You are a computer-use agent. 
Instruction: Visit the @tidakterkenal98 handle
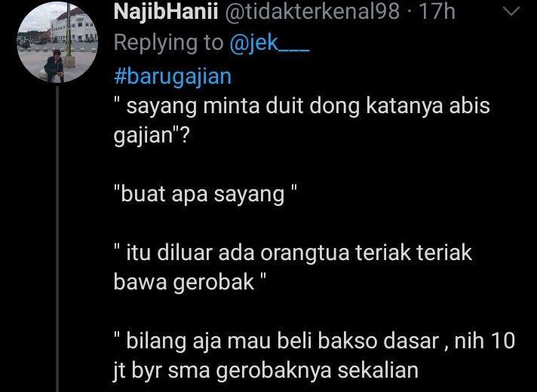(x=312, y=12)
